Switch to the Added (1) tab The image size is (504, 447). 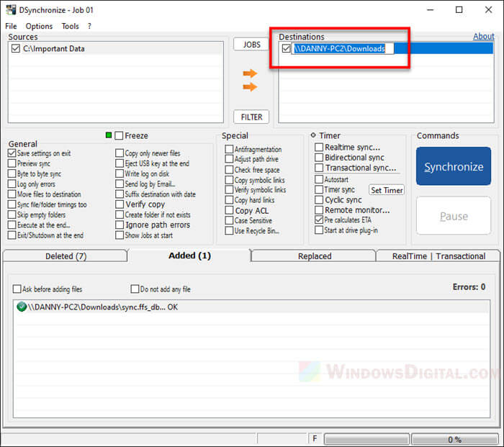click(x=189, y=256)
